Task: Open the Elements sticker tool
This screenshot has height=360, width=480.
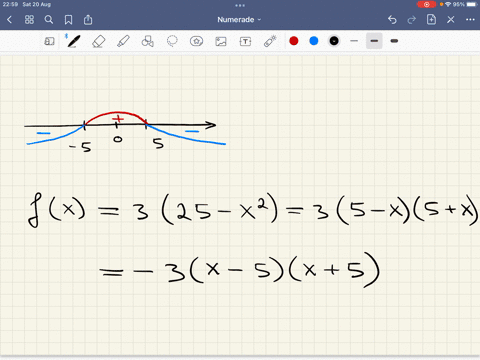Action: (x=196, y=41)
